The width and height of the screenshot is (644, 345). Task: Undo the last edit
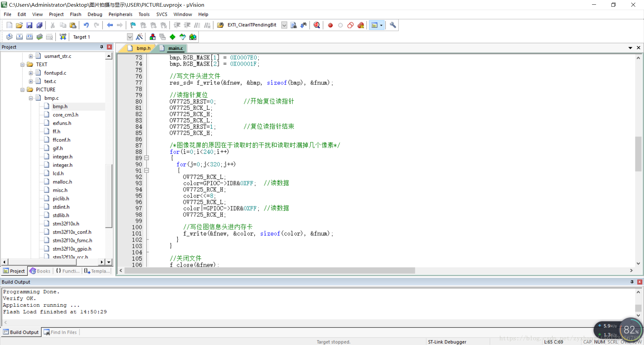86,25
